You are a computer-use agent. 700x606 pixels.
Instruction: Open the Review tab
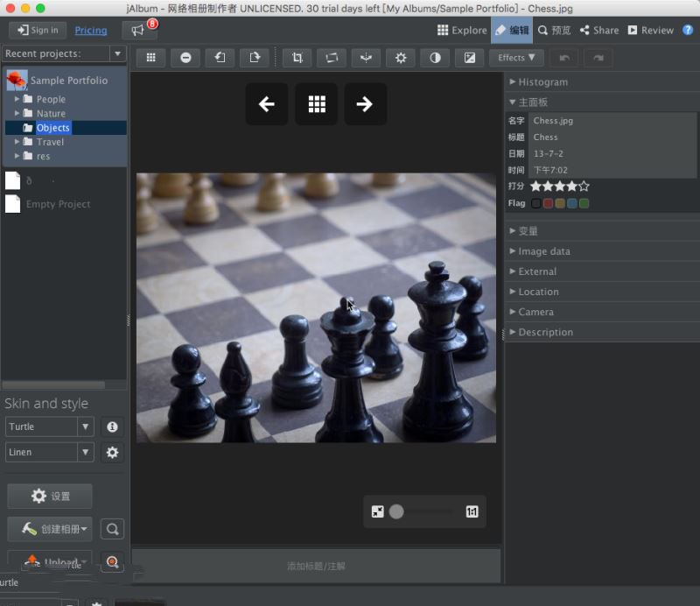[x=650, y=30]
